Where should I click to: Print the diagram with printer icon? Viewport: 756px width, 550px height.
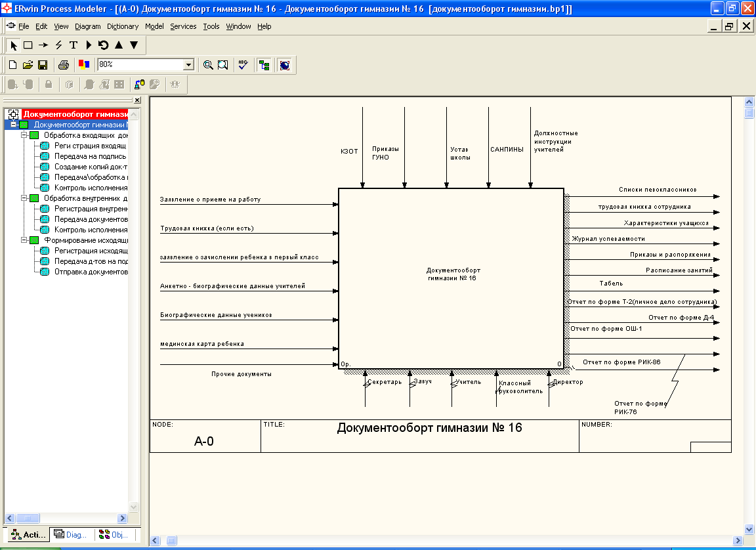pyautogui.click(x=64, y=65)
